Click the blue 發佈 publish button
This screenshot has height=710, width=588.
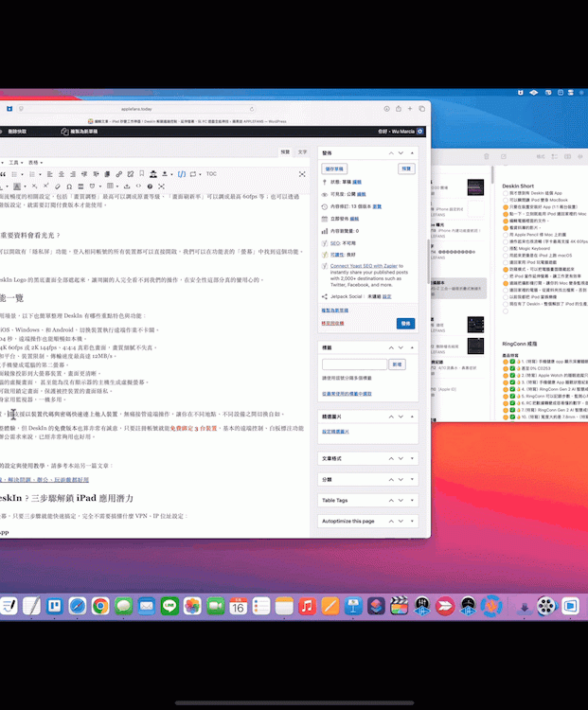(405, 323)
